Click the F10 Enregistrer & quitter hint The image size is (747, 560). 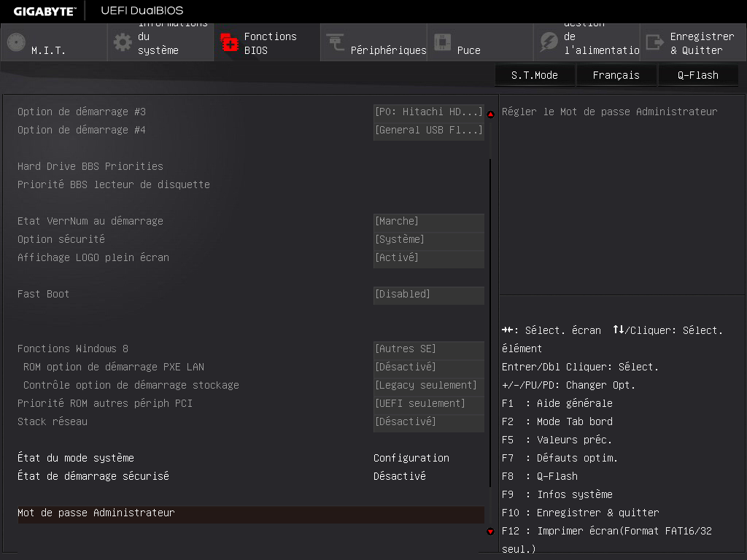pos(580,513)
